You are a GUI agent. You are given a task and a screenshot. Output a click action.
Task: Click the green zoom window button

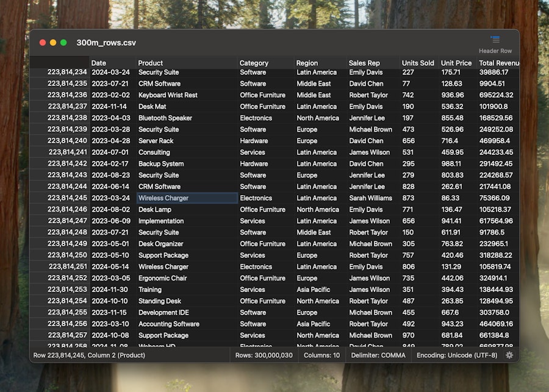tap(62, 43)
